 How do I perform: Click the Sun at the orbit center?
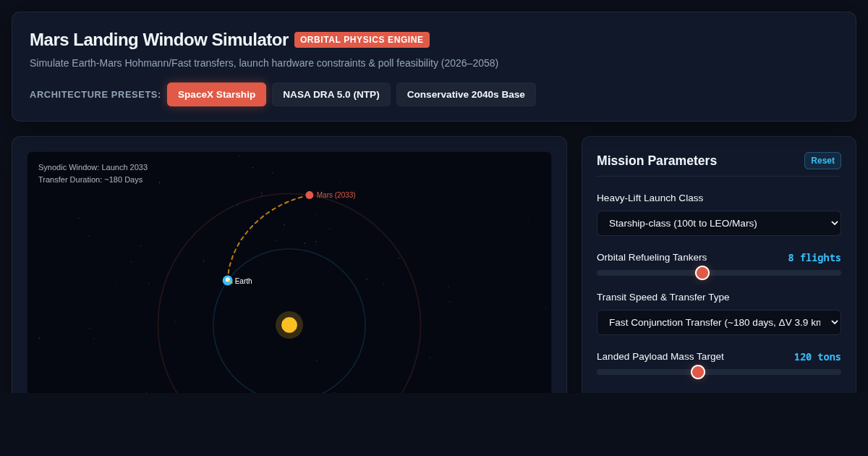289,325
